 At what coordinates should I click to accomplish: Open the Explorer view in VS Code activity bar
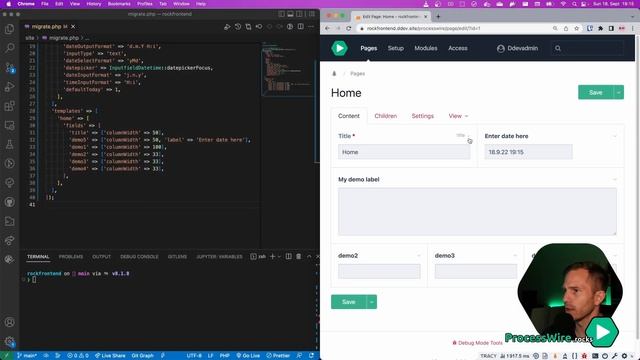(x=9, y=29)
